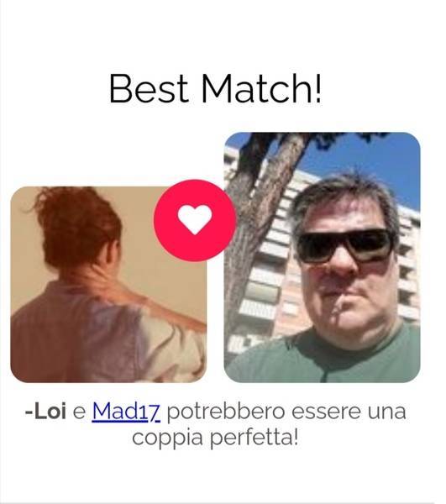
Task: Click the sunglasses in Mad17's photo
Action: (345, 245)
